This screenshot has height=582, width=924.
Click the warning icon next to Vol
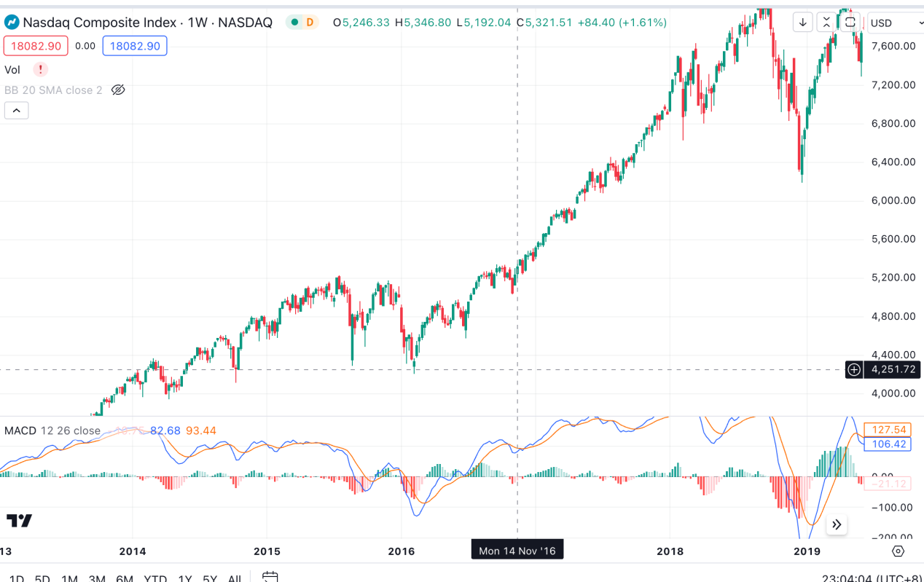pyautogui.click(x=40, y=68)
